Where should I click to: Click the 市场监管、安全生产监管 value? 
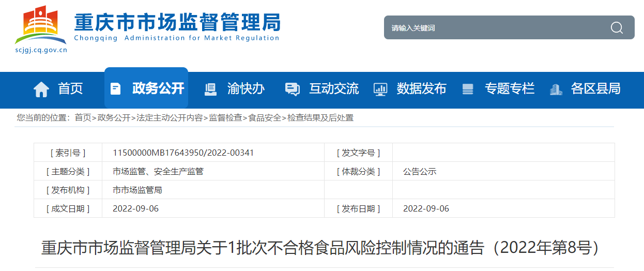(x=158, y=171)
